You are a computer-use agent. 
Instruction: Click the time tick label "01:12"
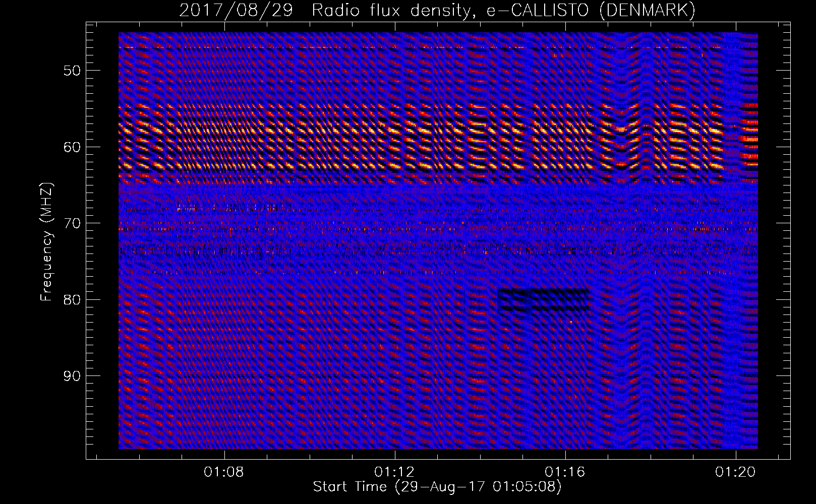pyautogui.click(x=395, y=472)
